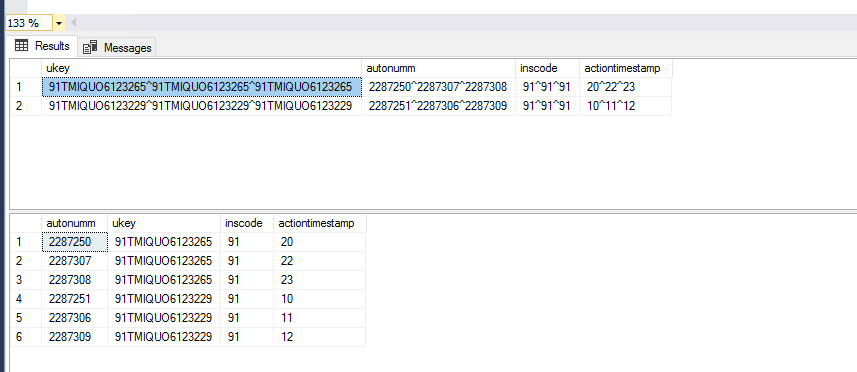The width and height of the screenshot is (857, 372).
Task: Select actiontimestamp cell 11 in bottom grid
Action: (320, 318)
